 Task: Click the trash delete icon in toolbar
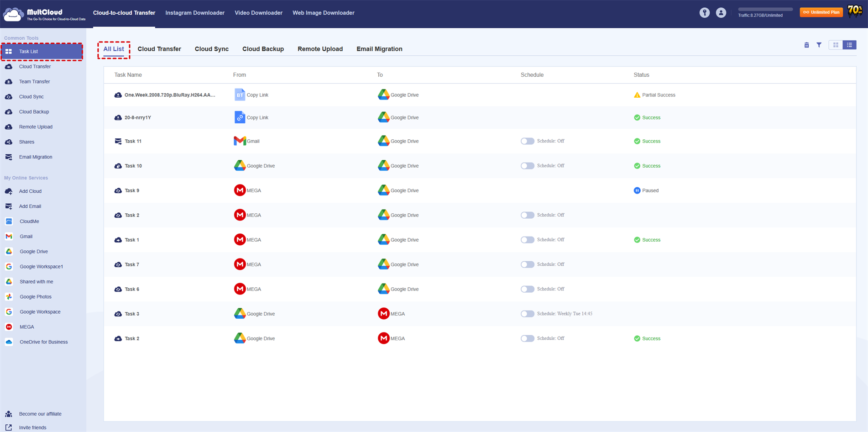[806, 45]
